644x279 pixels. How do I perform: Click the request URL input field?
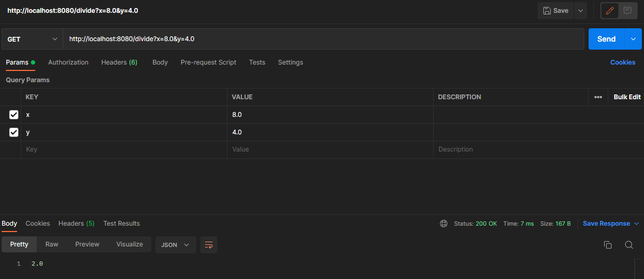[x=320, y=39]
